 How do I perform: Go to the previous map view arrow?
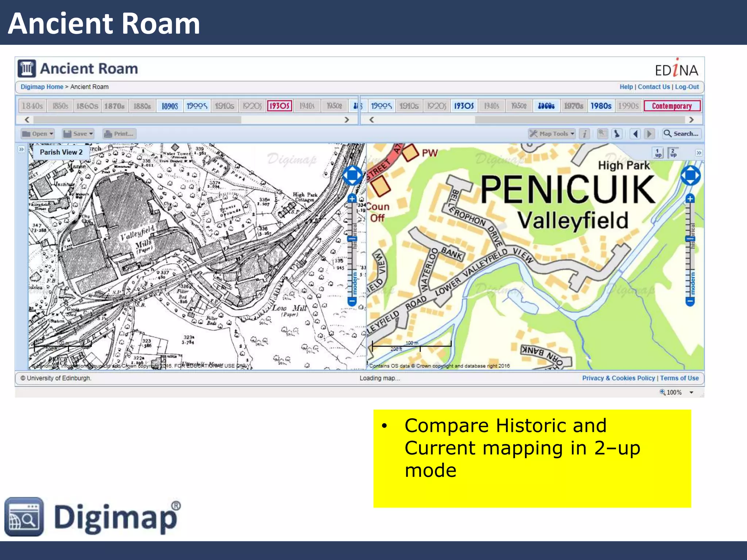635,134
